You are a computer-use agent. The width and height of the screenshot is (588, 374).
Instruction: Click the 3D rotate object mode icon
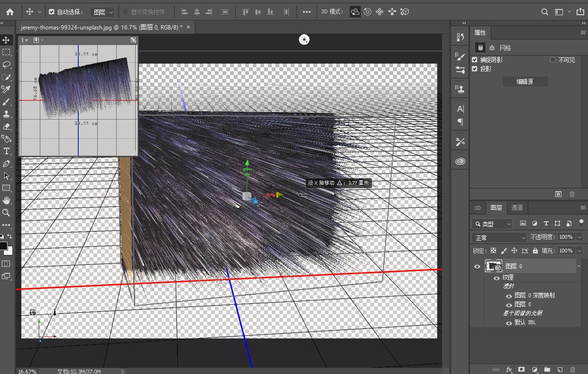click(355, 12)
